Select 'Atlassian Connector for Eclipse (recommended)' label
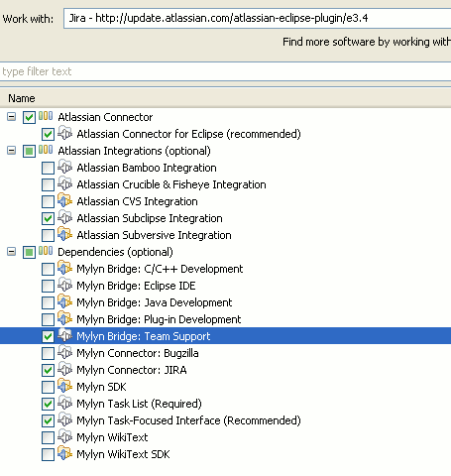The height and width of the screenshot is (476, 451). point(188,134)
